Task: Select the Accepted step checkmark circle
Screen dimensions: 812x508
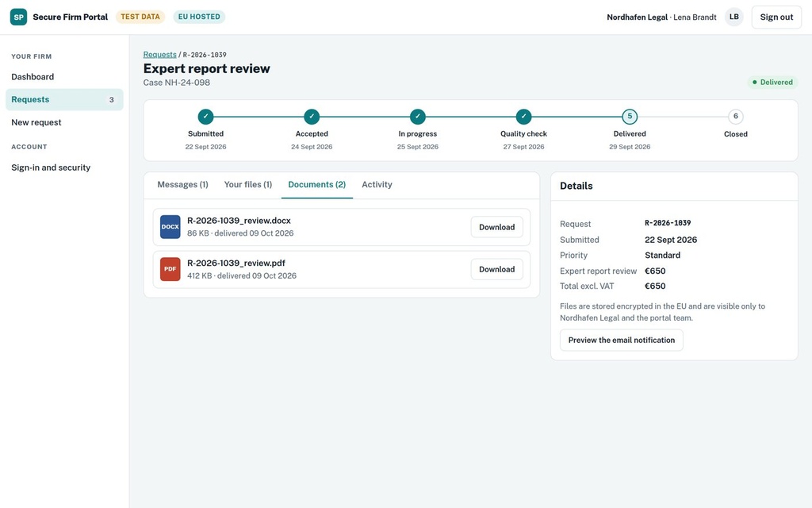Action: click(312, 117)
